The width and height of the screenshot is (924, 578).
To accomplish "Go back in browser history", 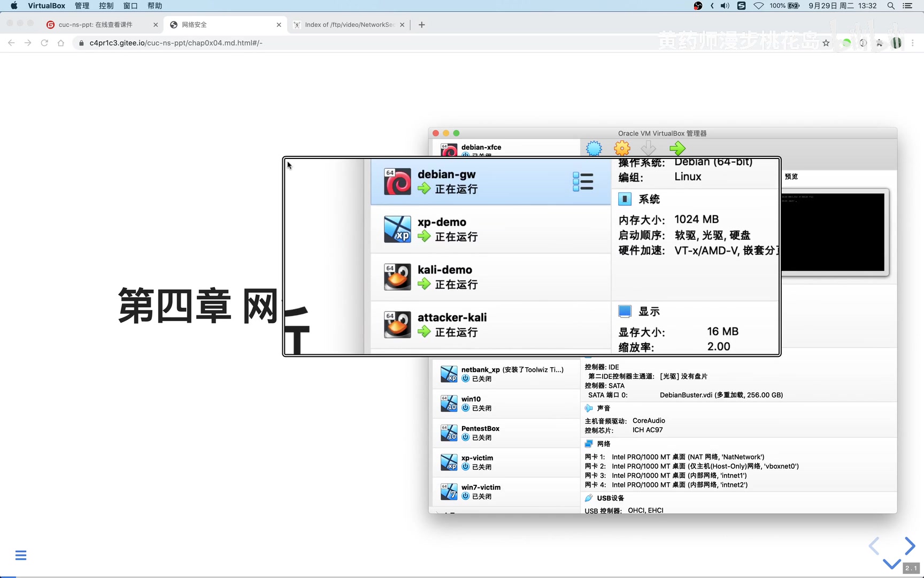I will pos(11,43).
